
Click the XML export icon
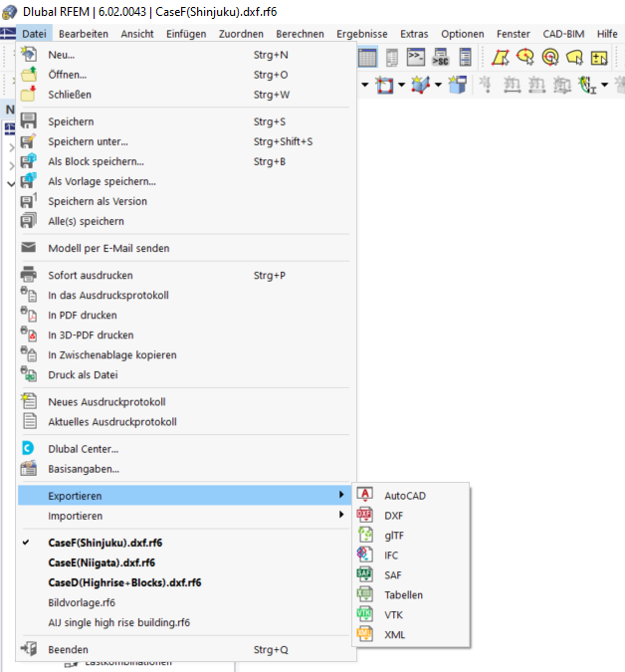[x=365, y=635]
